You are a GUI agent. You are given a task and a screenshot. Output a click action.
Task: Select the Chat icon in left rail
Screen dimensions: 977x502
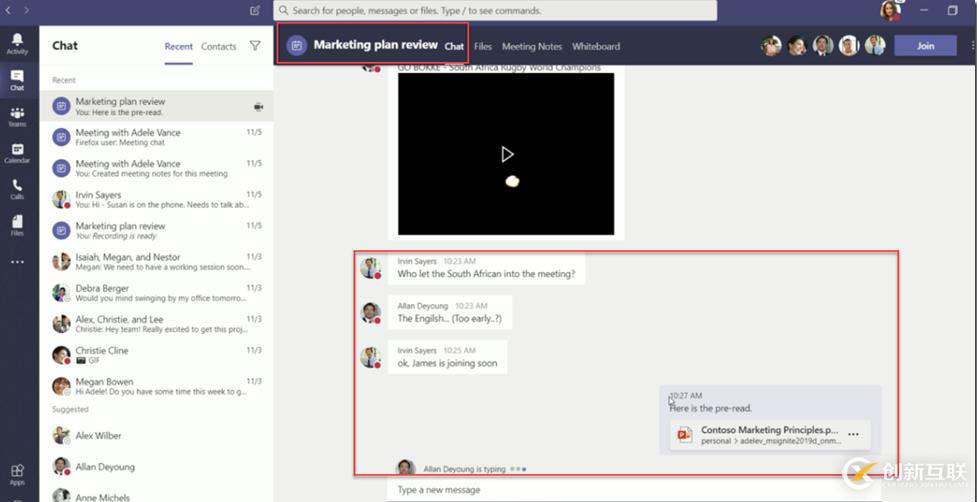point(17,80)
